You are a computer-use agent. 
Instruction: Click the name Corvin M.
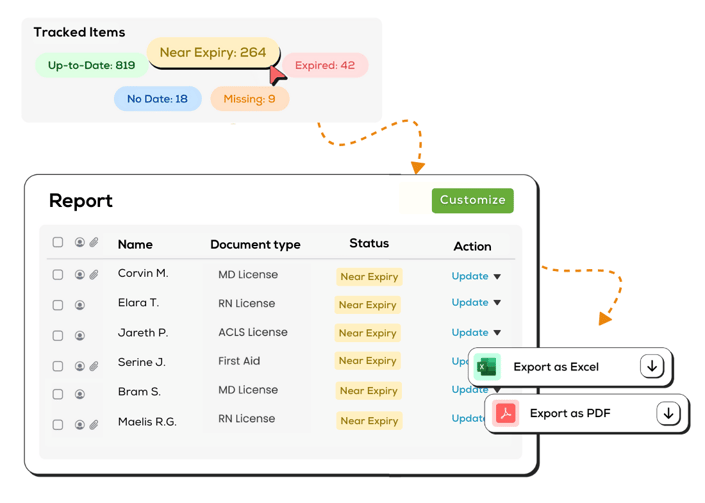coord(143,273)
